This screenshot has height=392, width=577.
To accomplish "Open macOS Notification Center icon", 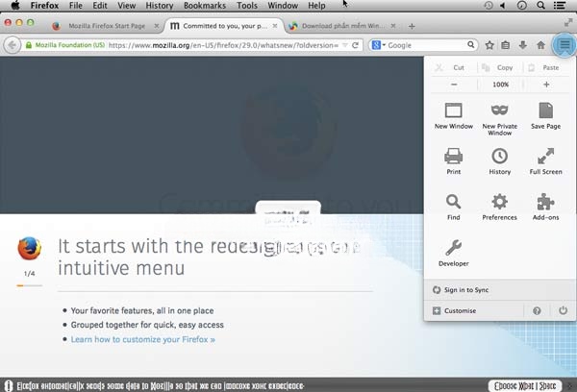I will click(560, 5).
